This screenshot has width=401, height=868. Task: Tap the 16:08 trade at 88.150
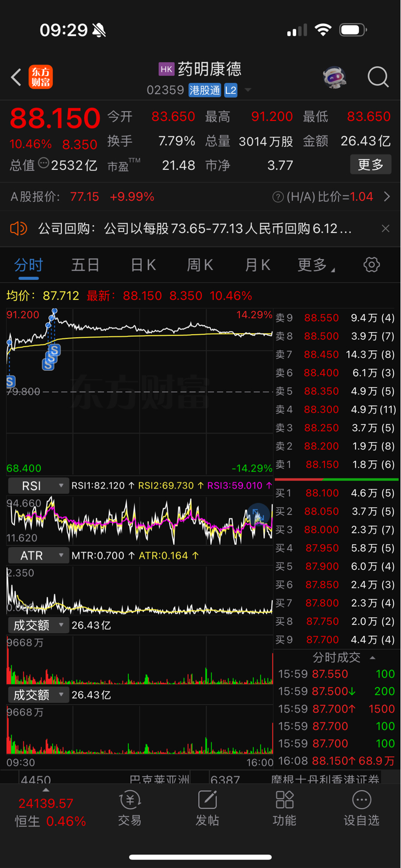pyautogui.click(x=336, y=761)
